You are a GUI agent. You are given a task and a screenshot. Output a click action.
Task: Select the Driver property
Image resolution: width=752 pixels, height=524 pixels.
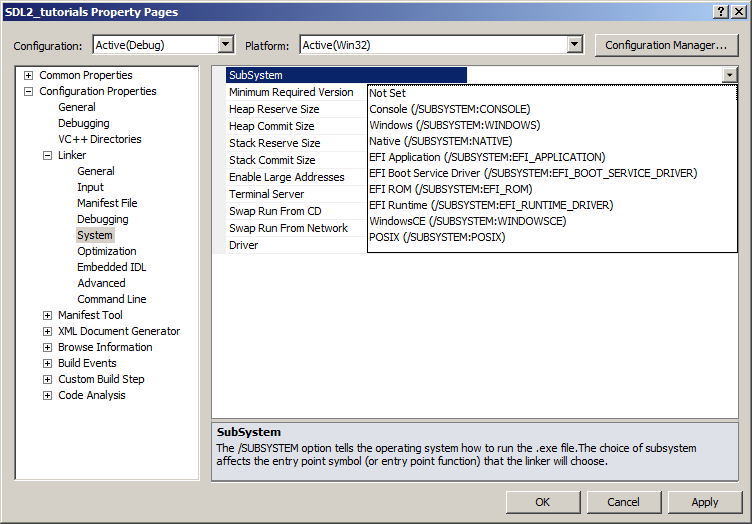coord(296,245)
